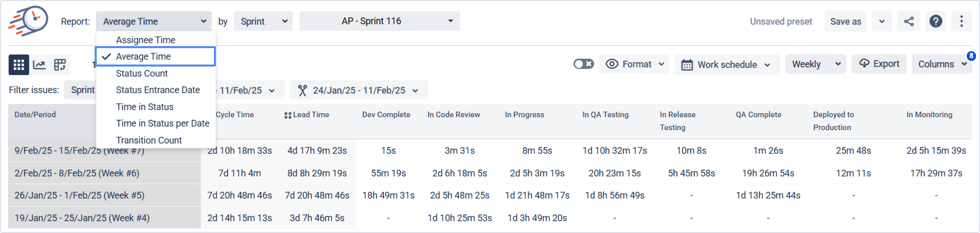980x233 pixels.
Task: Select Time in Status report option
Action: point(145,107)
